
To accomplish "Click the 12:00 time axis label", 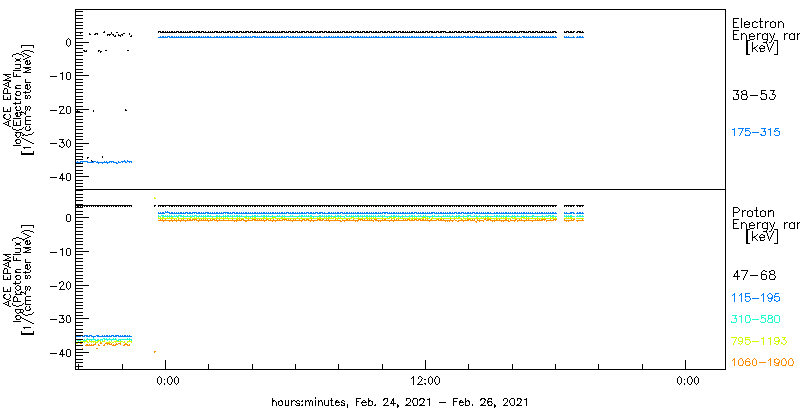I will tap(426, 381).
